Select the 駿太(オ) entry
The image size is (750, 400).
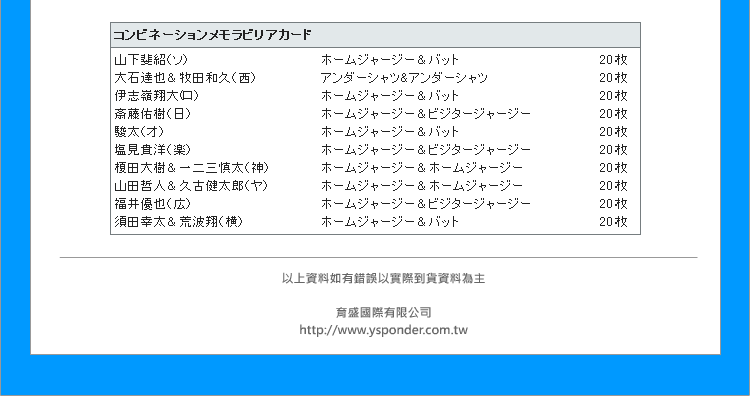pos(139,132)
